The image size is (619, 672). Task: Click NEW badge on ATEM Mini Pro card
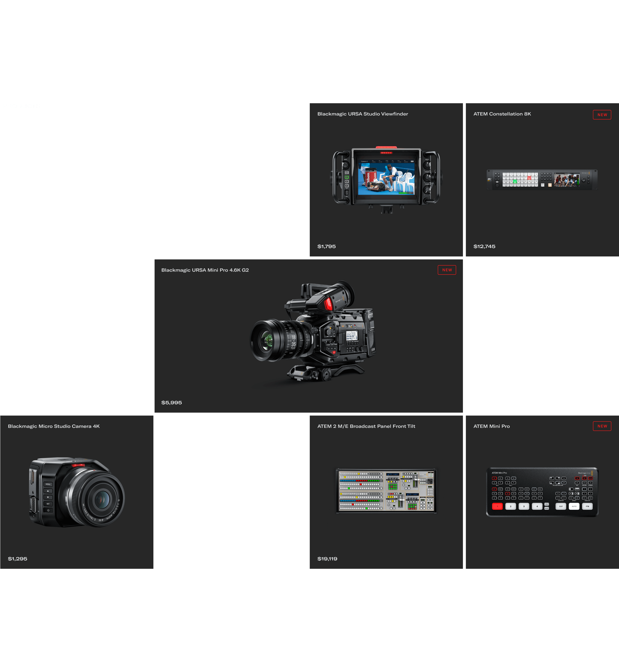click(x=602, y=426)
